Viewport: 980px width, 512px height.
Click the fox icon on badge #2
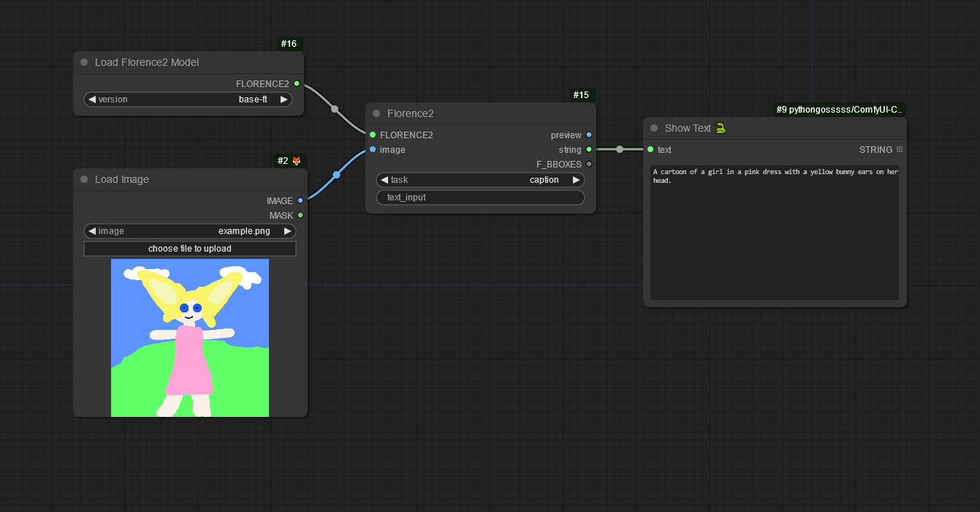click(297, 161)
